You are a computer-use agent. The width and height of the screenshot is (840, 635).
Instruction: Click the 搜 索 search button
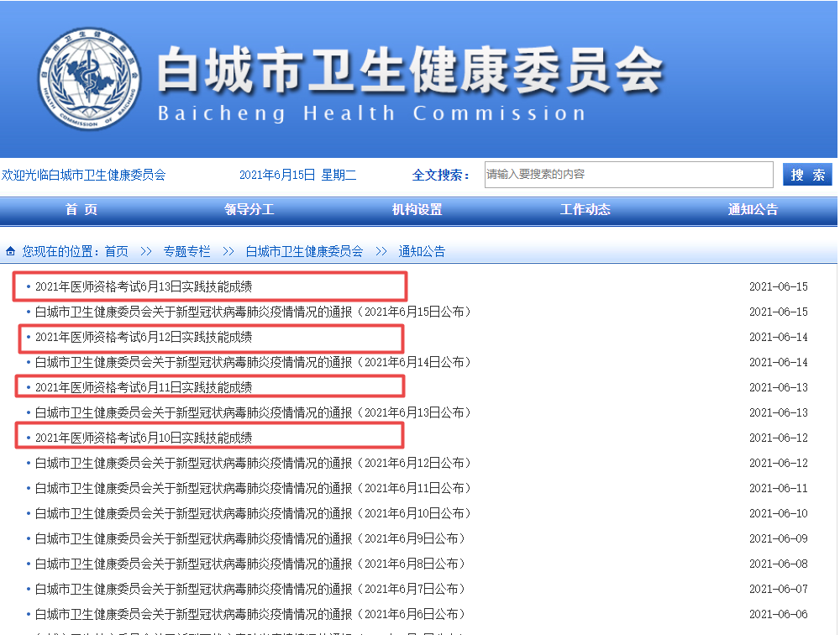click(x=806, y=174)
